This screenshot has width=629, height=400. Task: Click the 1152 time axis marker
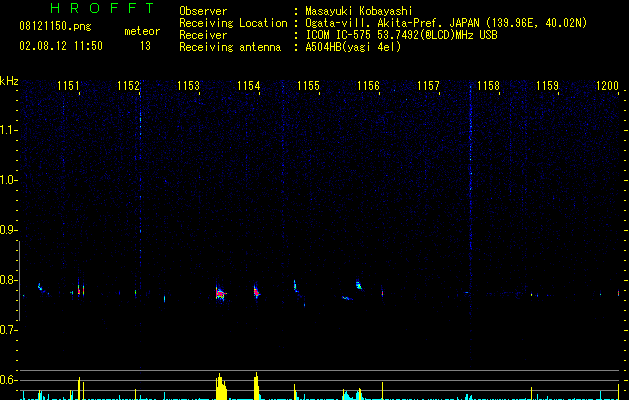pos(128,86)
